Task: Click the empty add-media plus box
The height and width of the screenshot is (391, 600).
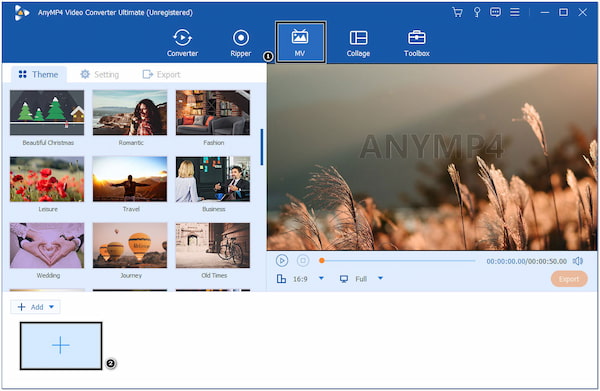Action: coord(61,346)
